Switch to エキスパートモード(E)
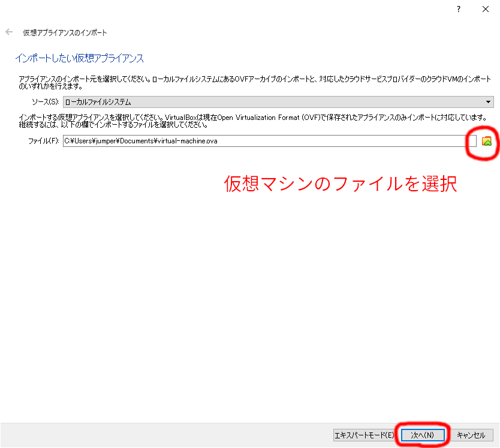500x448 pixels. 364,435
